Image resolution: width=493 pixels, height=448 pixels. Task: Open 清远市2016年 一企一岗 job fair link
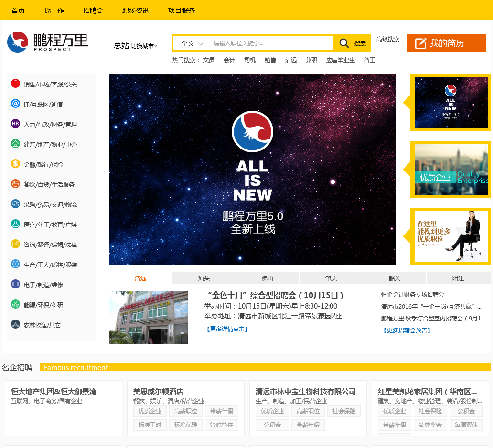pos(431,307)
